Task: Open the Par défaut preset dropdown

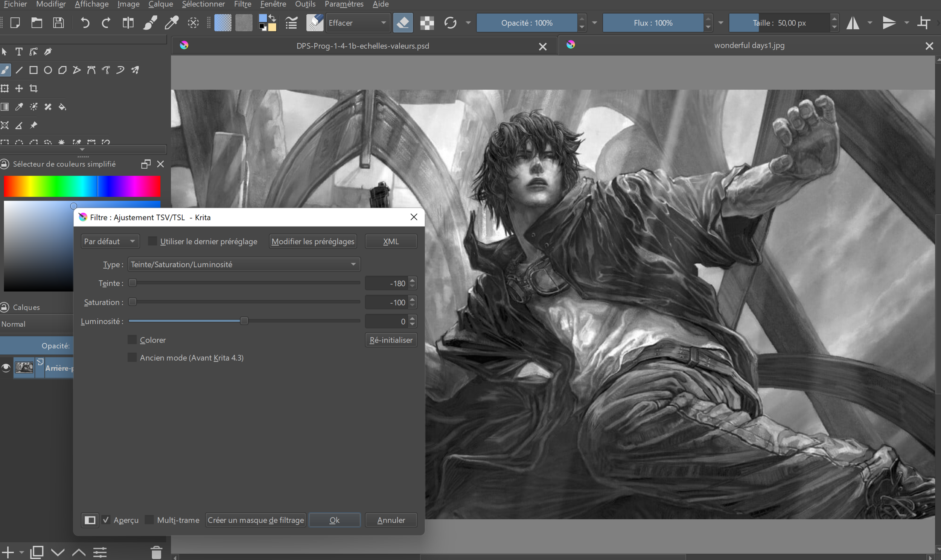Action: (x=110, y=241)
